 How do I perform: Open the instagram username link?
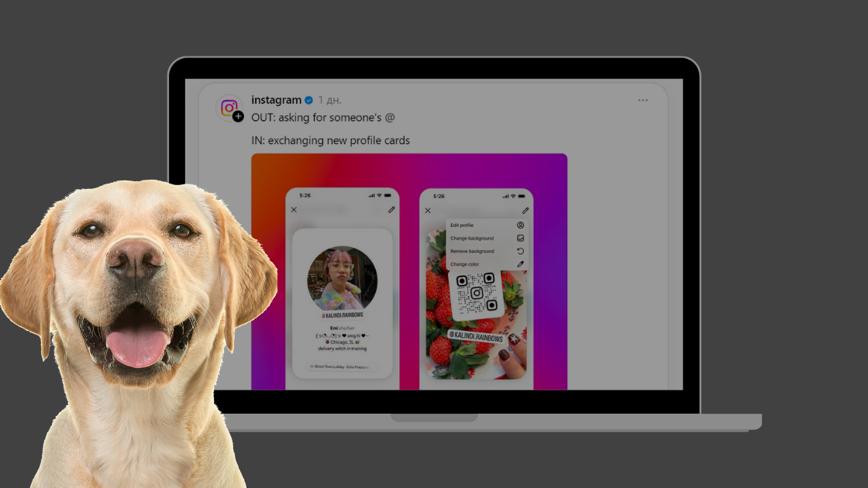(x=276, y=100)
